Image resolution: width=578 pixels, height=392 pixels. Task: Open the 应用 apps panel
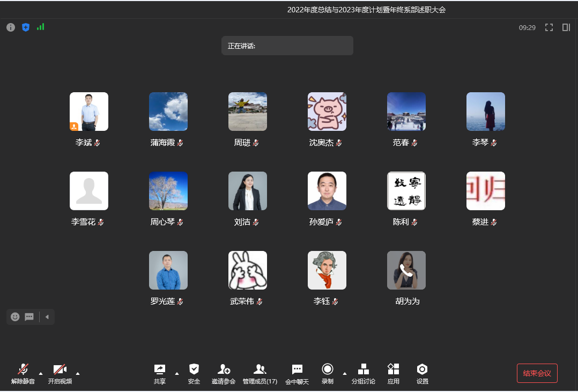click(393, 373)
